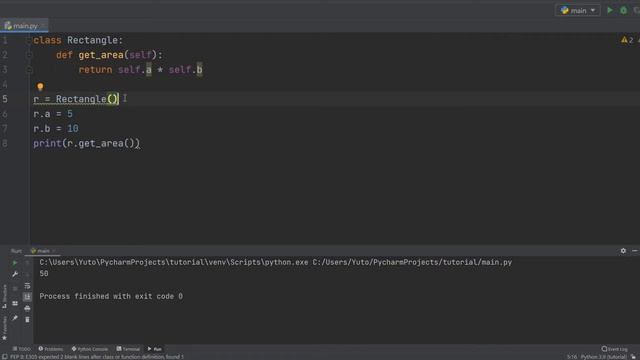Open the Structure side tool window
640x360 pixels.
pyautogui.click(x=4, y=296)
